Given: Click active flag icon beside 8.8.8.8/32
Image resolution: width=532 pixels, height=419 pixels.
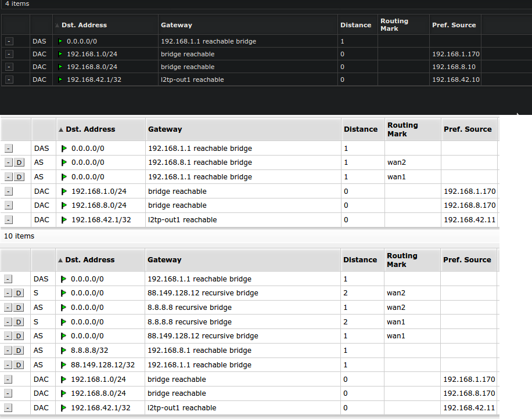Looking at the screenshot, I should pos(63,351).
